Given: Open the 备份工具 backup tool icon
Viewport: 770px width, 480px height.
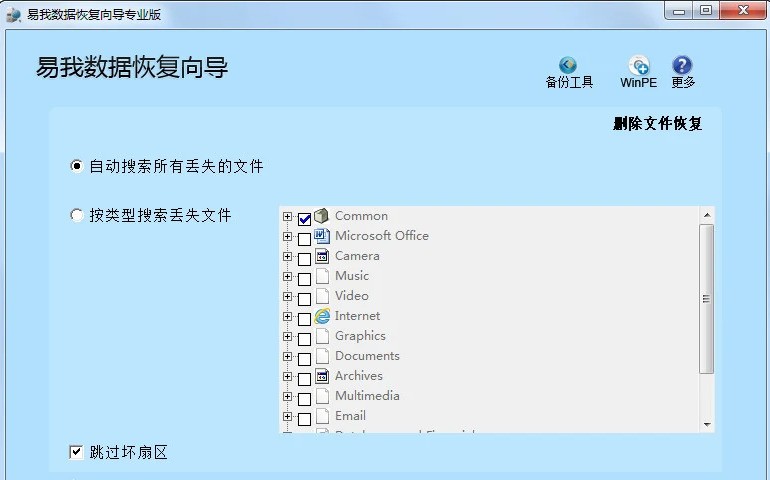Looking at the screenshot, I should (x=568, y=66).
